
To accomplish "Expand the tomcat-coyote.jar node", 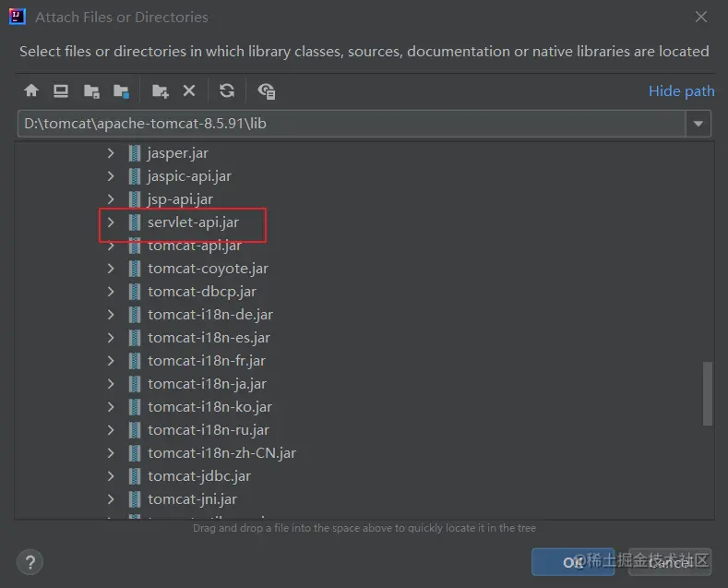I will tap(111, 269).
